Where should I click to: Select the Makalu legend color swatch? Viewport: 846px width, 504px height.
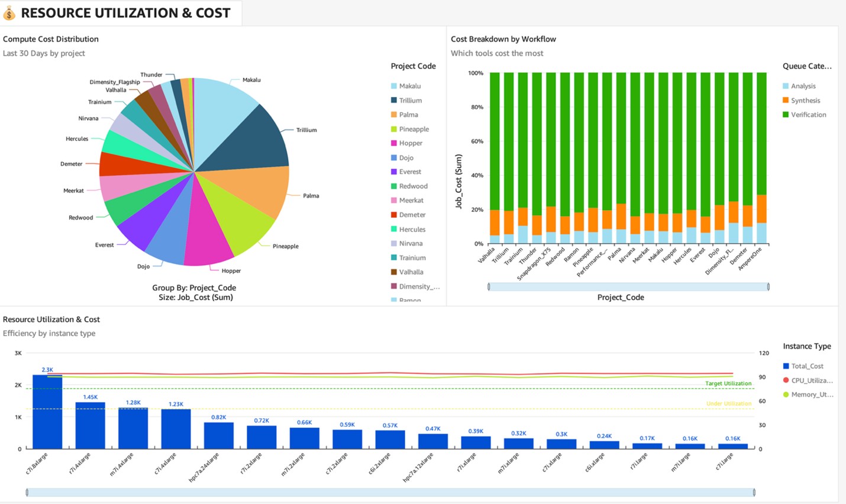click(394, 86)
